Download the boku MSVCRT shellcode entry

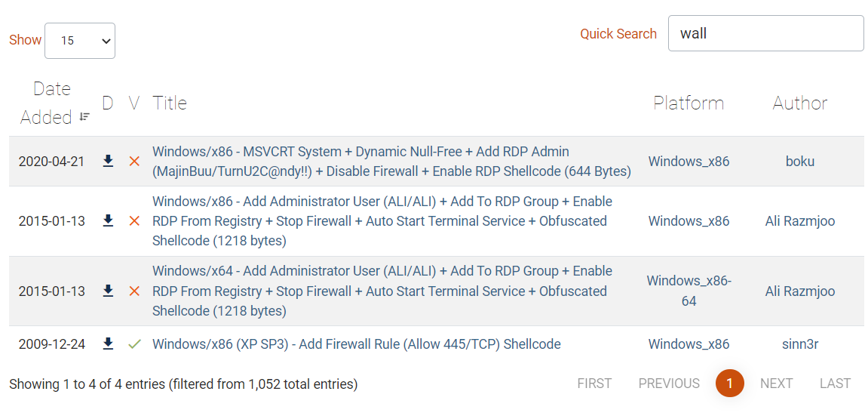[108, 161]
